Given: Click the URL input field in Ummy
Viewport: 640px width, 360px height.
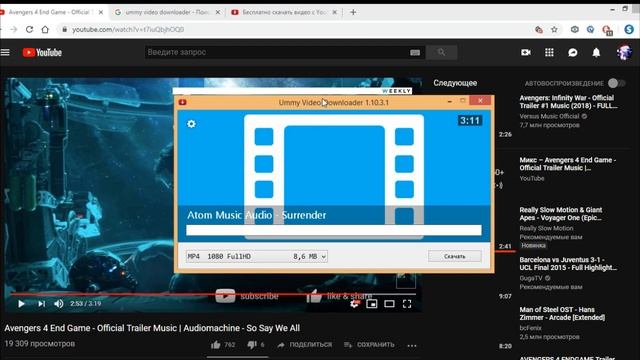Looking at the screenshot, I should coord(333,230).
